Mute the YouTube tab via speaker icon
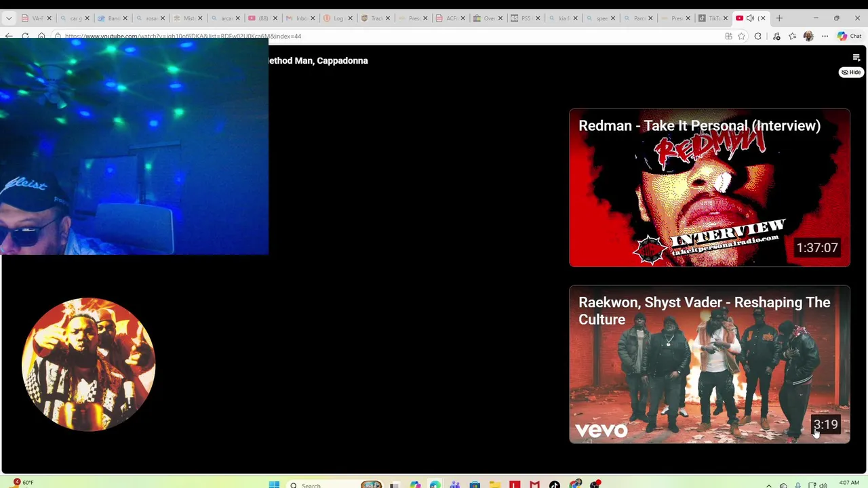 [750, 18]
